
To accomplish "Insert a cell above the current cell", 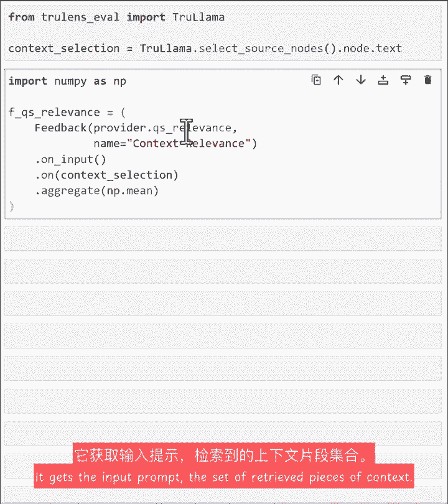I will click(383, 80).
